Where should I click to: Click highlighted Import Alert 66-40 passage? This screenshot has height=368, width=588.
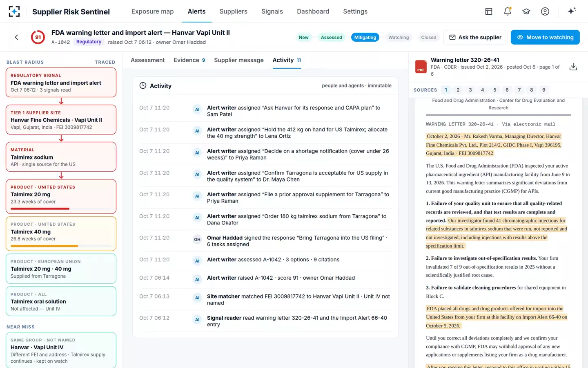pos(497,317)
